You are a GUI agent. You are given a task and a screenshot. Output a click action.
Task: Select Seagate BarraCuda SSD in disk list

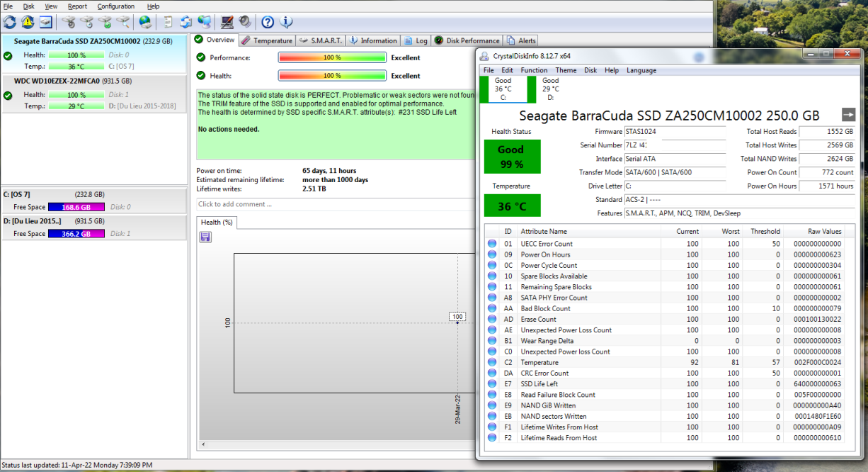94,54
